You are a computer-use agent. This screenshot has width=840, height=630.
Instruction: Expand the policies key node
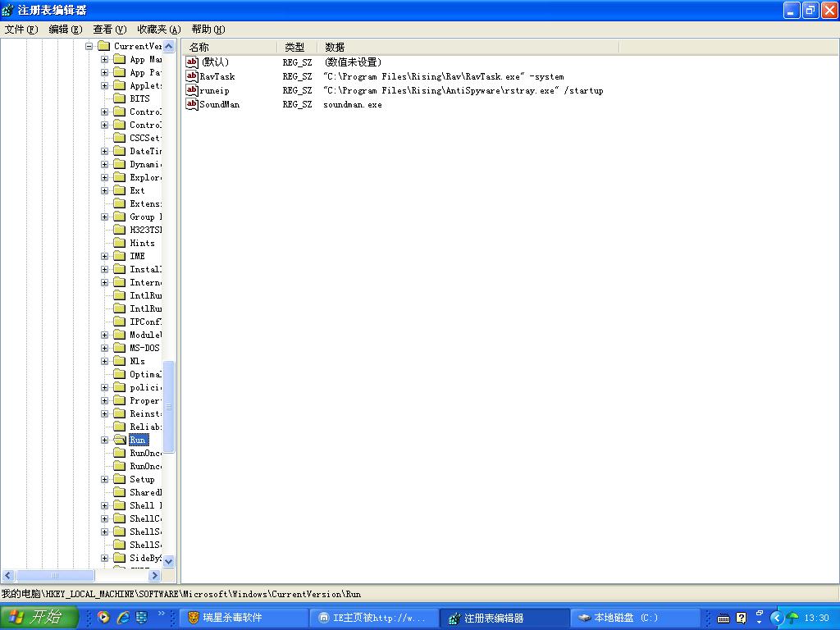(104, 387)
